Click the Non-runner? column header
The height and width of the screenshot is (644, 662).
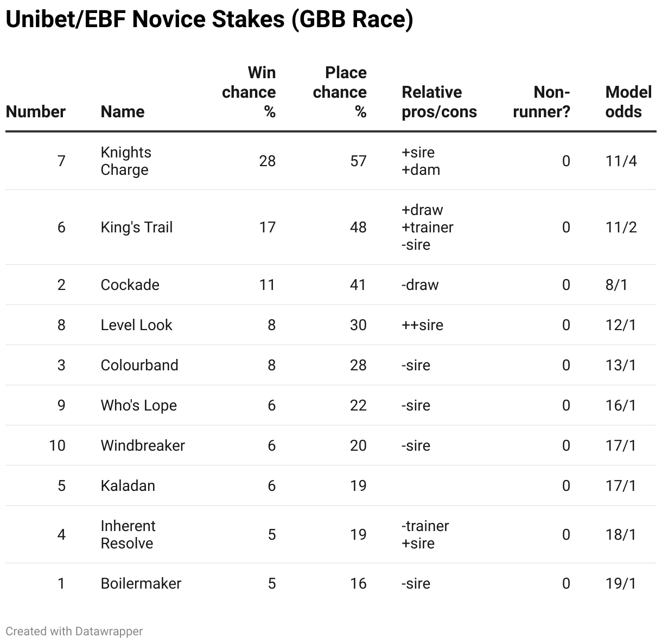click(x=542, y=102)
